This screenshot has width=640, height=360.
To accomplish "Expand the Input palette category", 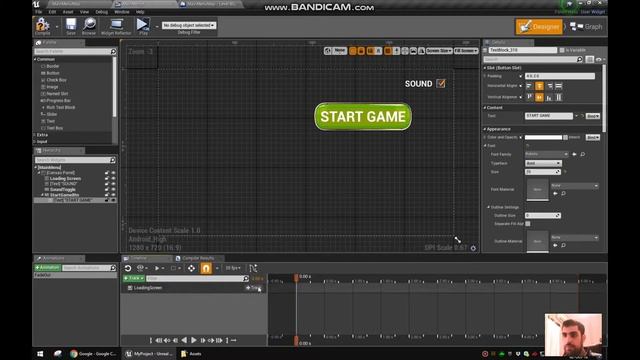I will (34, 142).
